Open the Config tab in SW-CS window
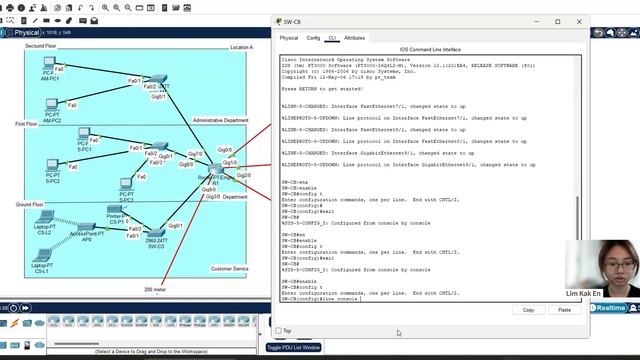 [x=313, y=38]
